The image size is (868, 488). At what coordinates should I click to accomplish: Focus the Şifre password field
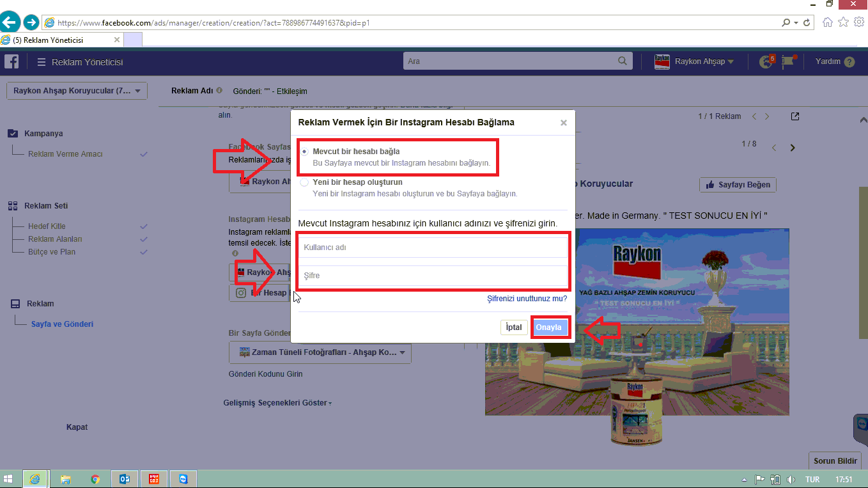tap(433, 276)
